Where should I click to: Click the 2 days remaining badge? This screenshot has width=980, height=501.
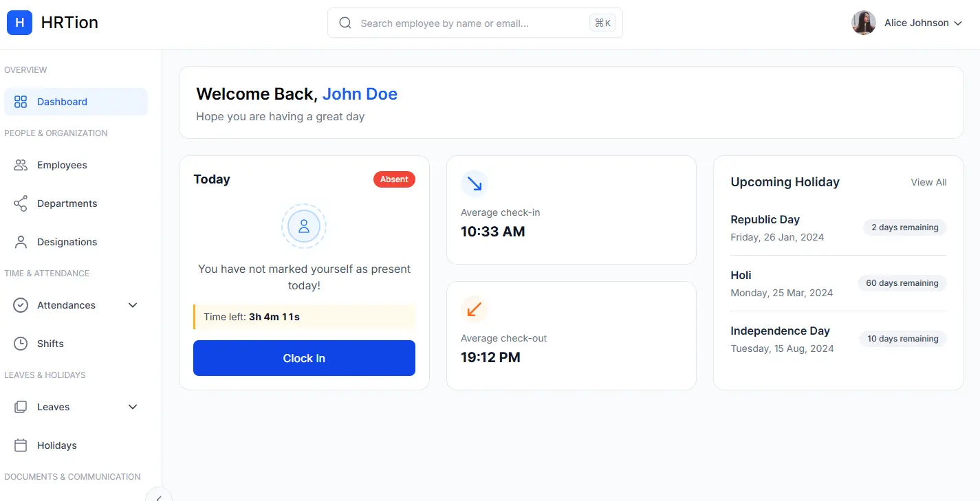click(905, 227)
